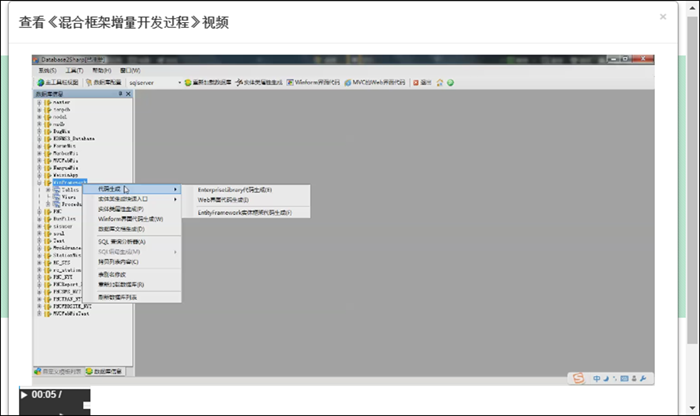
Task: Expand the Tables node under WinFramework
Action: point(48,190)
